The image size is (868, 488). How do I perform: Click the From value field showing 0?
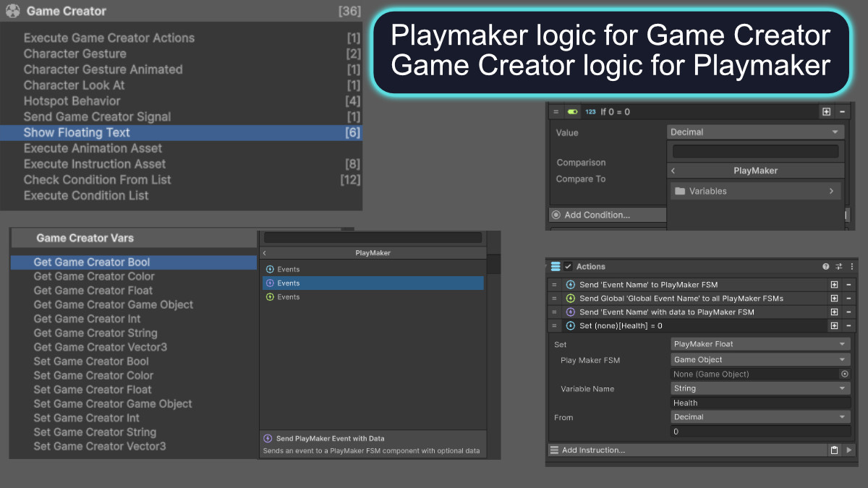(761, 432)
